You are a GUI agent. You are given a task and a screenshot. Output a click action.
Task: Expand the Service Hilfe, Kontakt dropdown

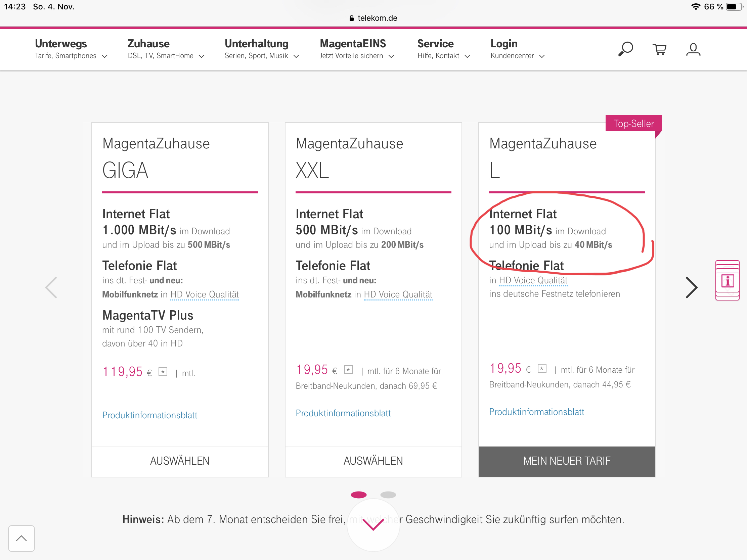click(x=443, y=49)
